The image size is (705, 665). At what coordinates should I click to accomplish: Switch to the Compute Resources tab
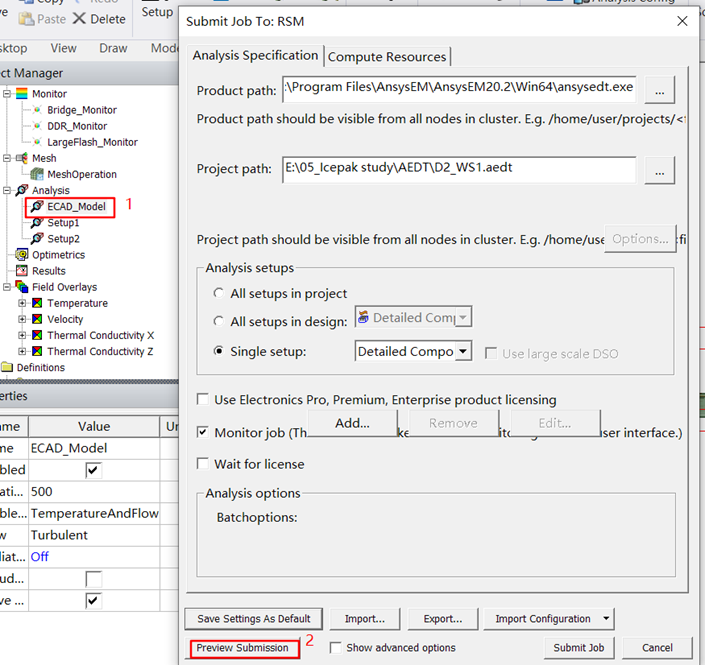(x=388, y=57)
